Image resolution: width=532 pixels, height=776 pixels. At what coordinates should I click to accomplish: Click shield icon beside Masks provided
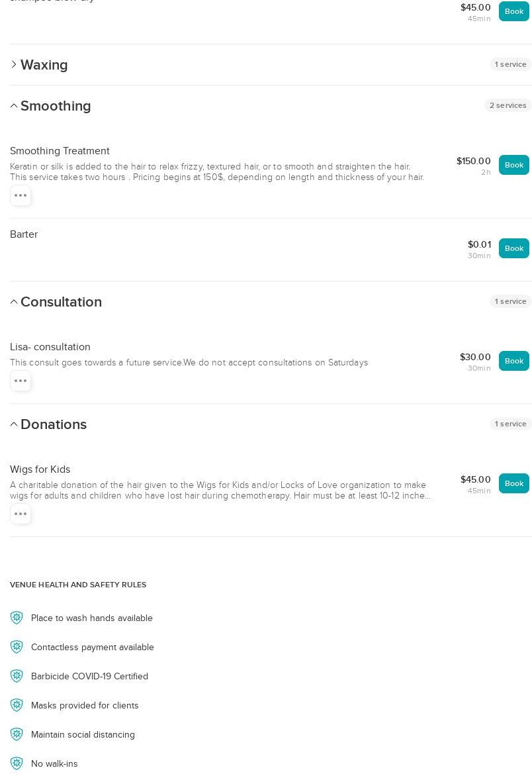coord(17,705)
